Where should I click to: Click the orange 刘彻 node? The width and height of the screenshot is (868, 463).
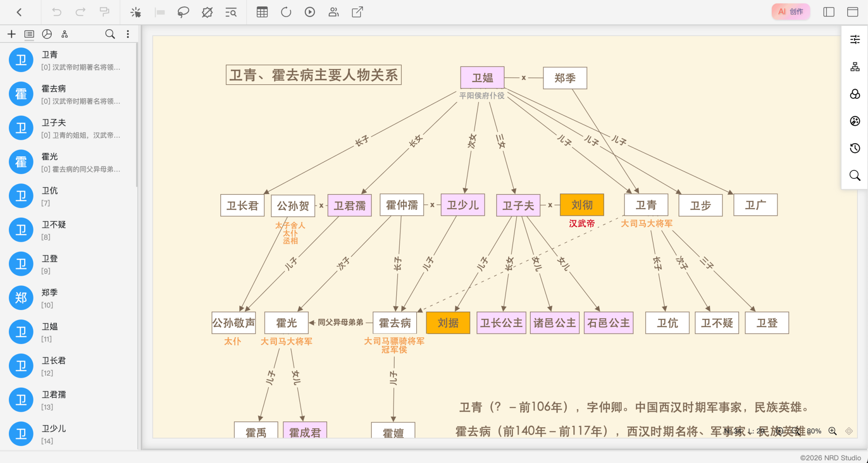pos(581,205)
